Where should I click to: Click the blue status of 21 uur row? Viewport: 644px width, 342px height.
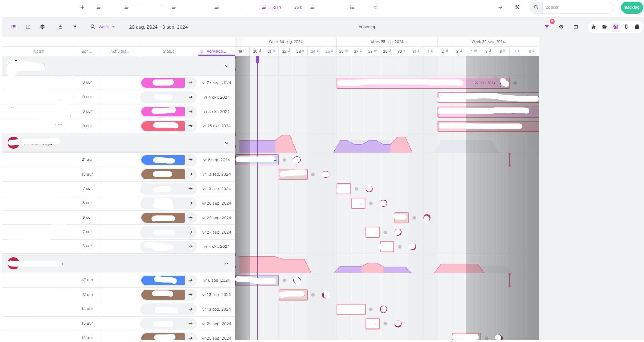(163, 160)
